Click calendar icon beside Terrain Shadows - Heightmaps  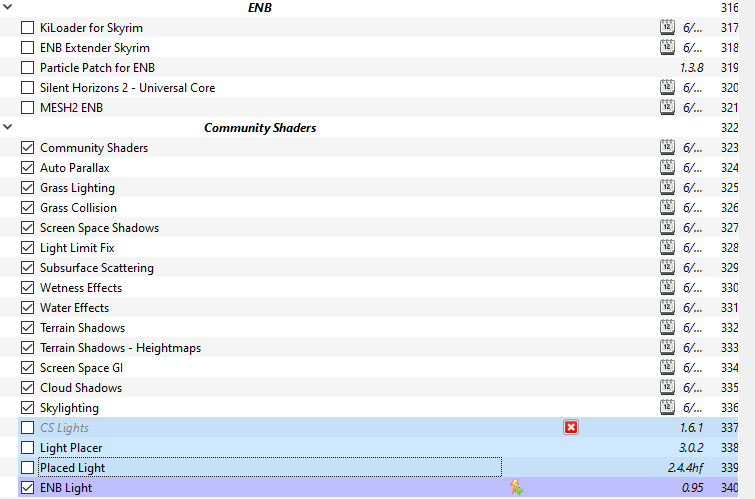click(667, 347)
